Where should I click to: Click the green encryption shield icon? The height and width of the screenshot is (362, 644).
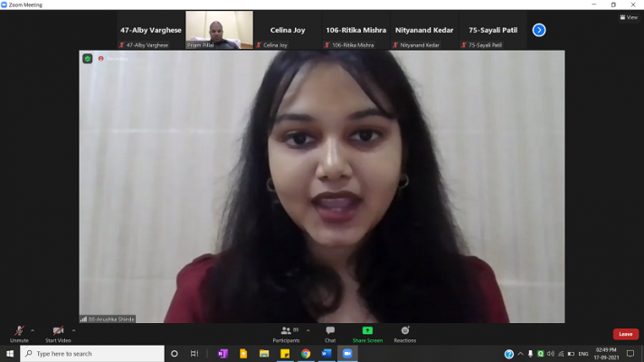[x=88, y=59]
